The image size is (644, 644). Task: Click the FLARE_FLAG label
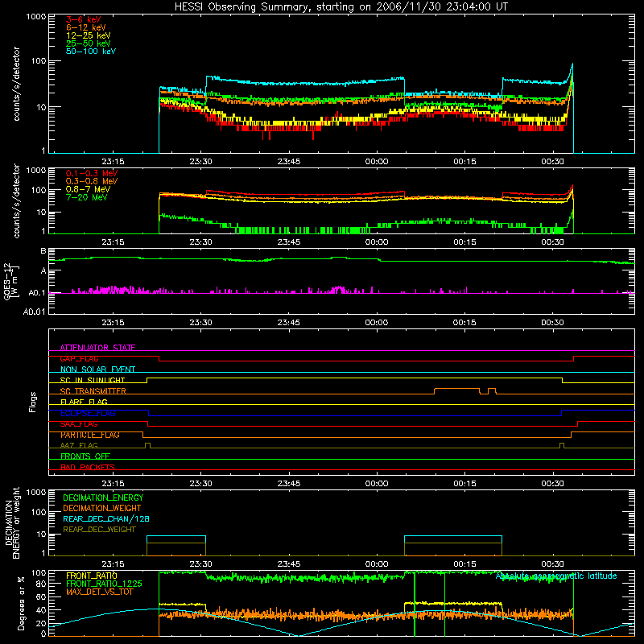click(84, 402)
